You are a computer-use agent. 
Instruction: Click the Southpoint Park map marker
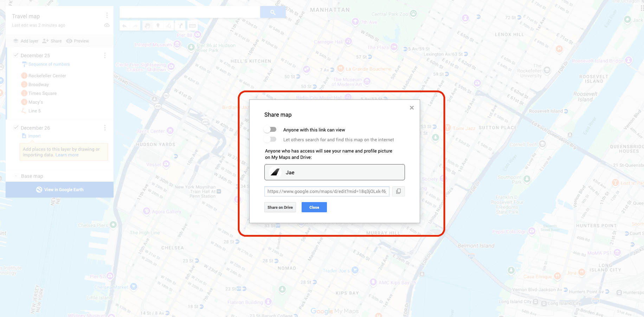[x=527, y=179]
